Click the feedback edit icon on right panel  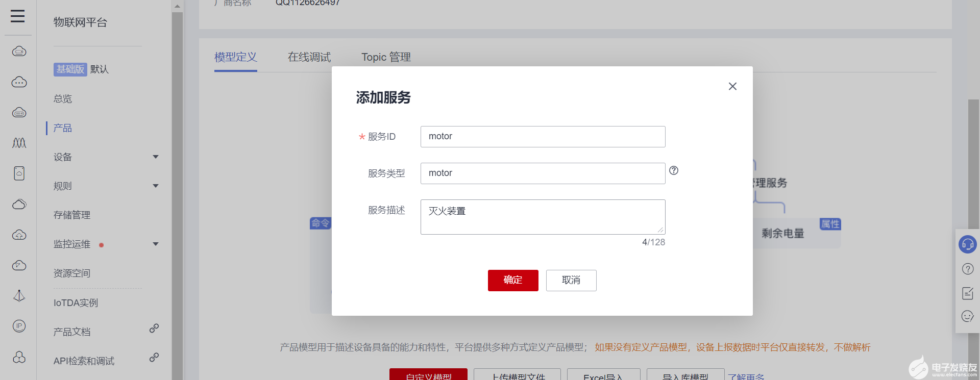pos(968,293)
